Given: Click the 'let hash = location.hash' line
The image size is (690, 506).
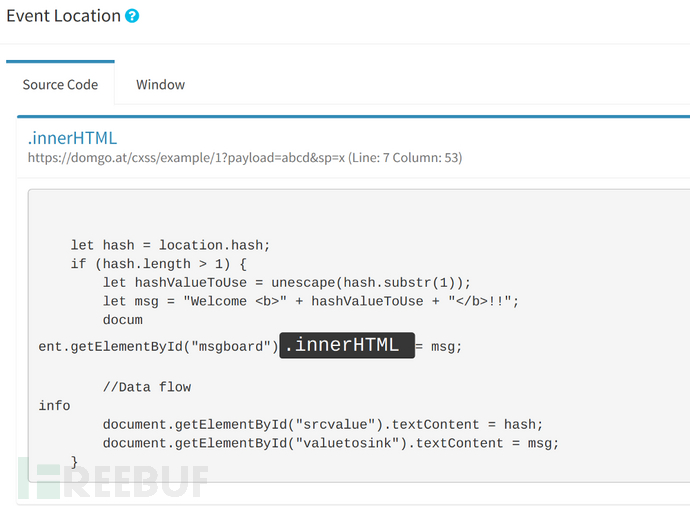Looking at the screenshot, I should [x=170, y=245].
